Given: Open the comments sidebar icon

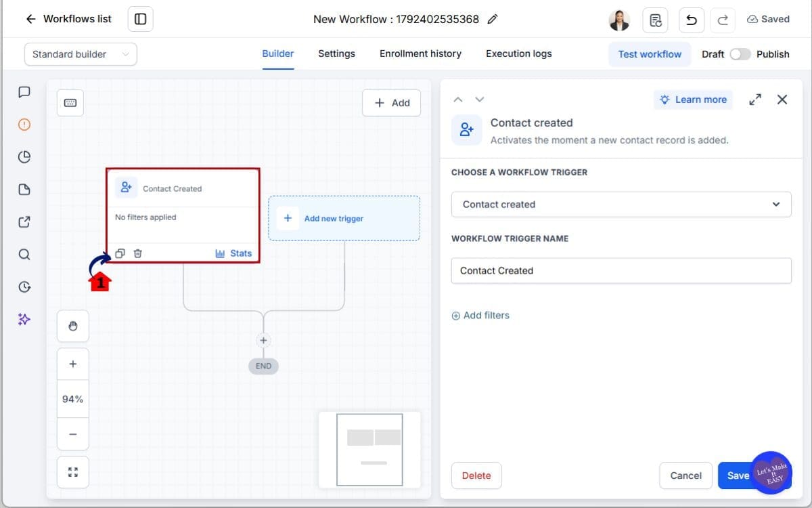Looking at the screenshot, I should pyautogui.click(x=24, y=92).
